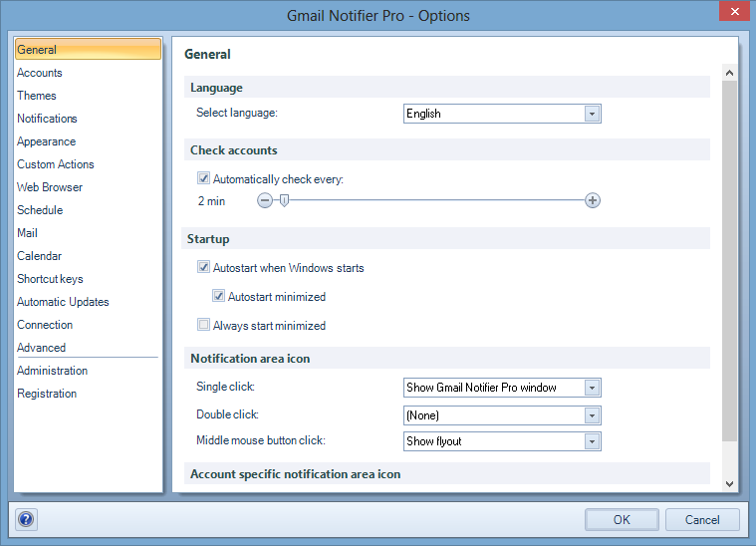Screen dimensions: 756x546
Task: Select General in the sidebar
Action: [88, 49]
